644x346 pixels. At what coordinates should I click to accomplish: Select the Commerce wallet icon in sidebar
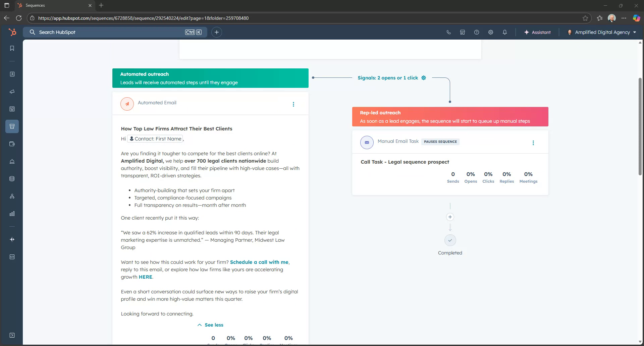click(x=12, y=144)
